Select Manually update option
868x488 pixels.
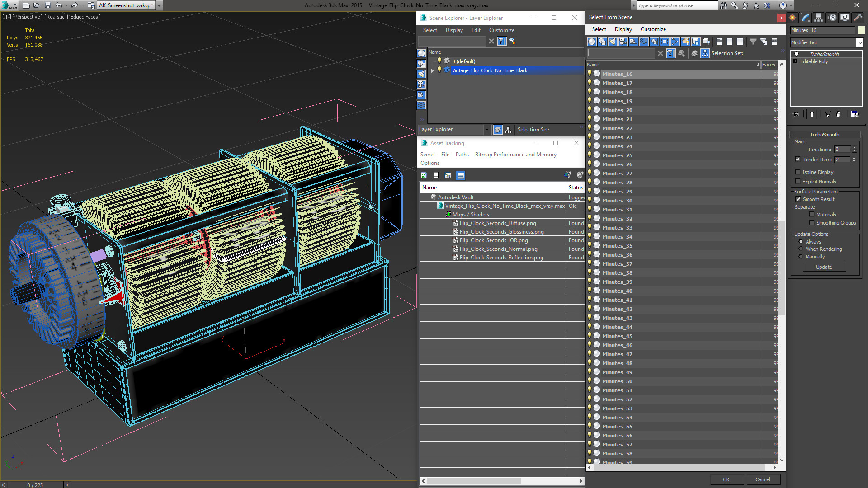(x=801, y=257)
